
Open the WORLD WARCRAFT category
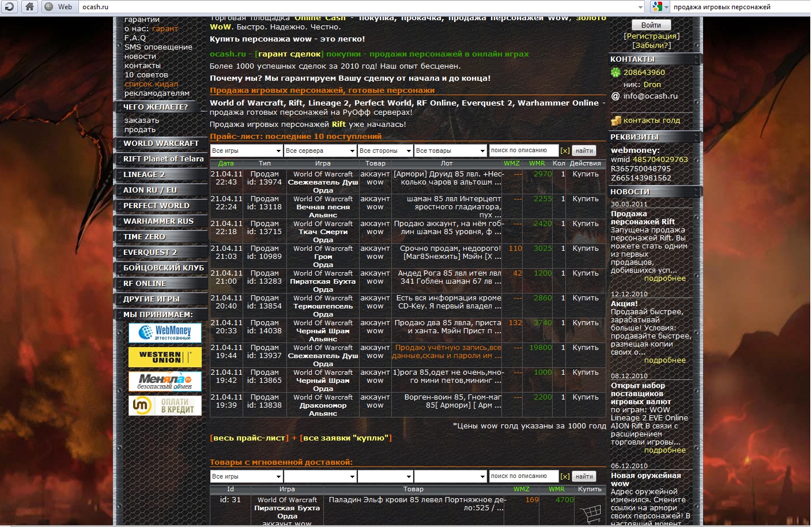161,143
